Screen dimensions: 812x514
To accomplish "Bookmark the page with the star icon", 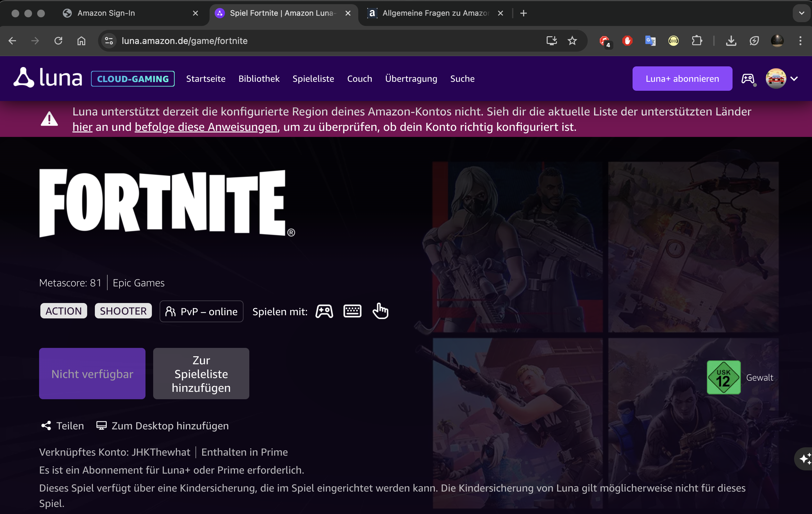I will [x=572, y=41].
